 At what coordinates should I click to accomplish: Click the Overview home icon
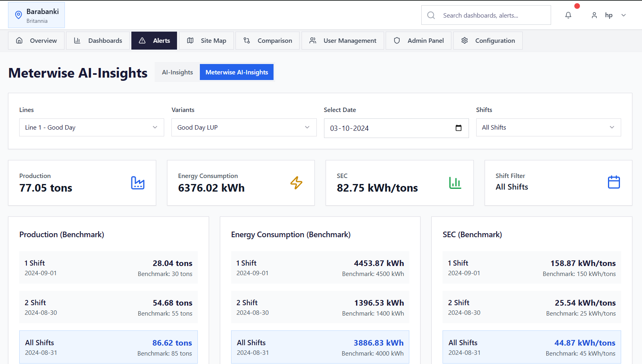click(x=19, y=40)
